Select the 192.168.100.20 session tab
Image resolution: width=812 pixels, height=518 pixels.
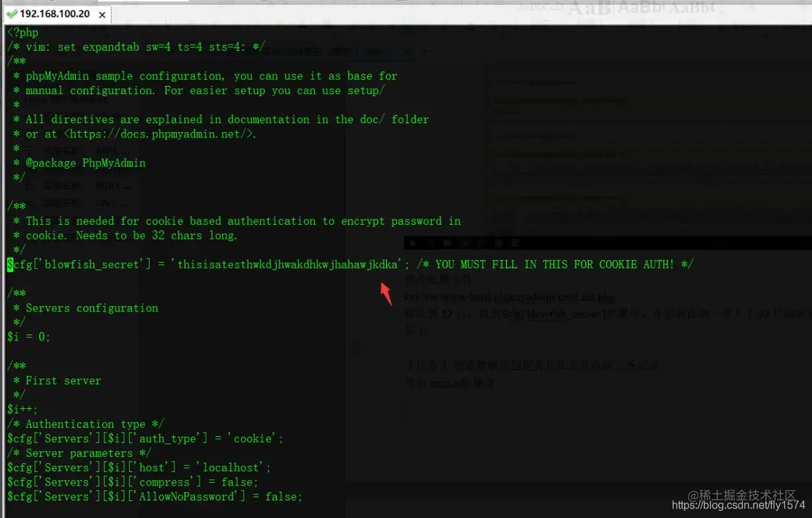coord(56,14)
